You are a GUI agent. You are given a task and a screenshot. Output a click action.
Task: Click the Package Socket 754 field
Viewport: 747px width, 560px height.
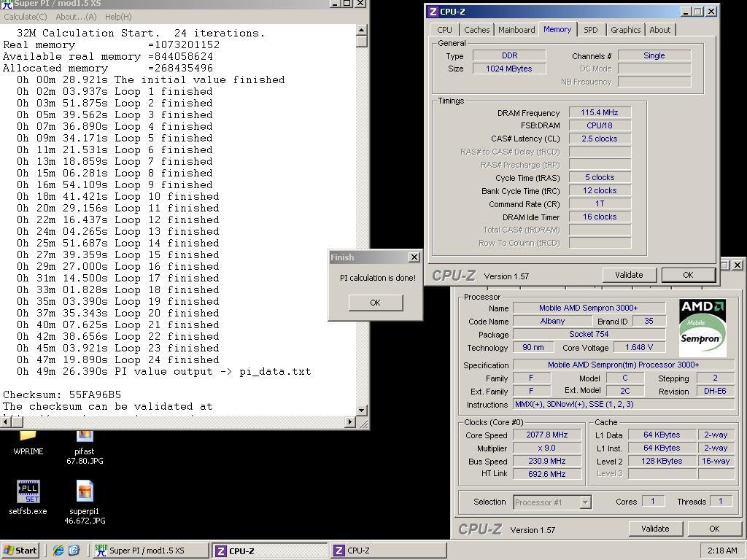click(x=589, y=334)
